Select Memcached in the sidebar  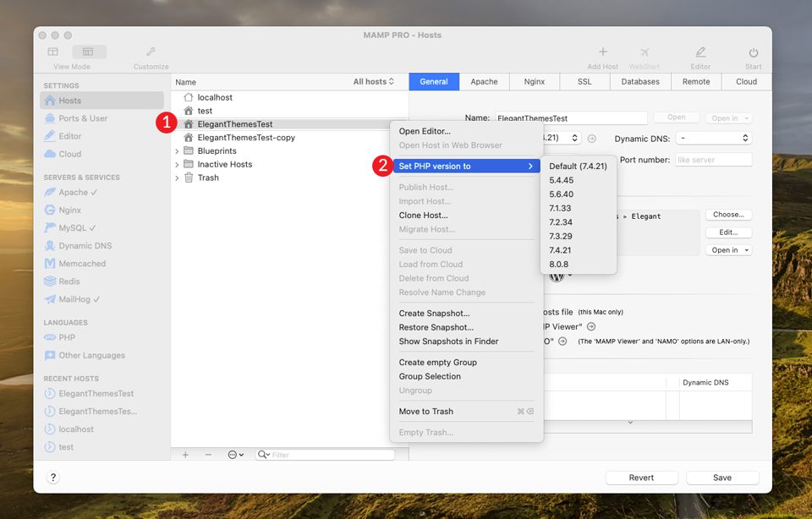(x=82, y=264)
